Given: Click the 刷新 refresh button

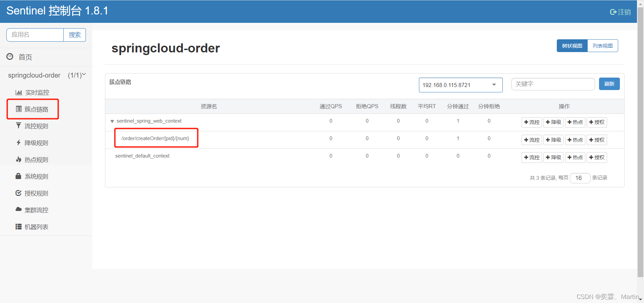Looking at the screenshot, I should 609,84.
